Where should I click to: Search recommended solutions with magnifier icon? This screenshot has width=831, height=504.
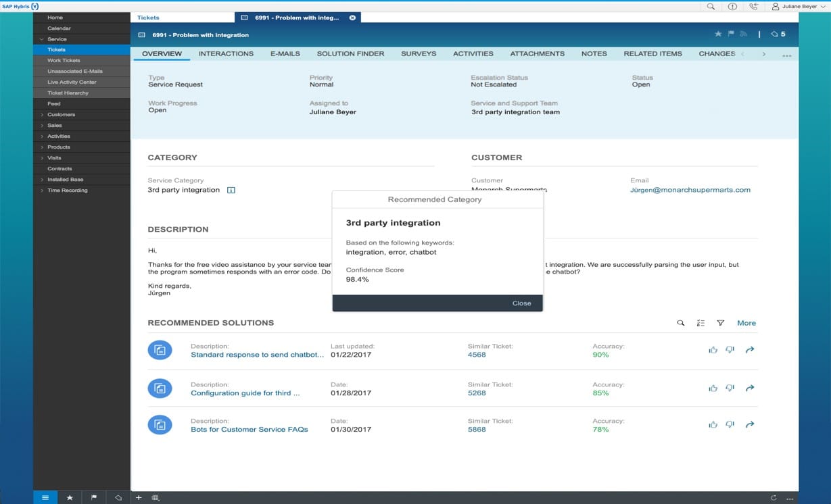[x=681, y=323]
